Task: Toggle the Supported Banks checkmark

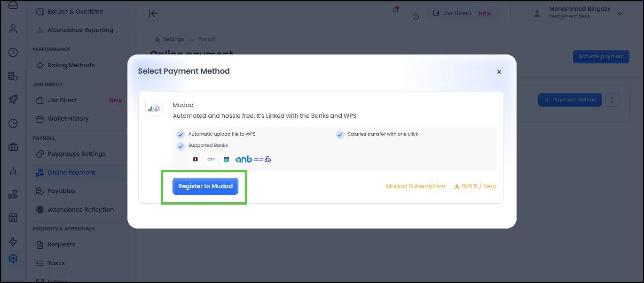Action: pos(181,146)
